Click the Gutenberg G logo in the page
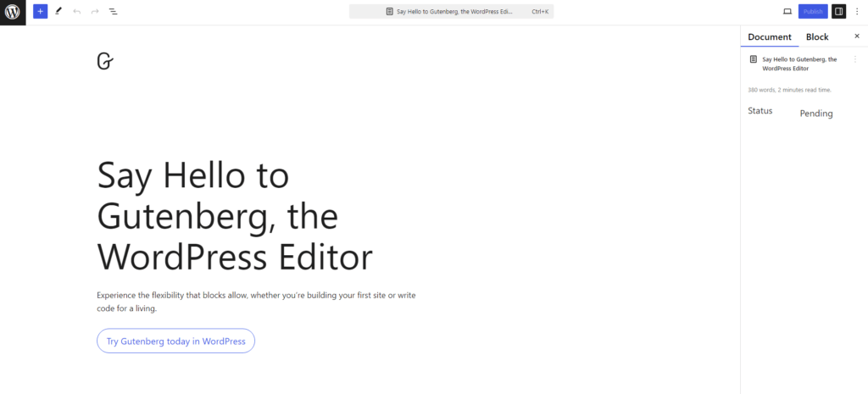Image resolution: width=868 pixels, height=394 pixels. [x=105, y=61]
